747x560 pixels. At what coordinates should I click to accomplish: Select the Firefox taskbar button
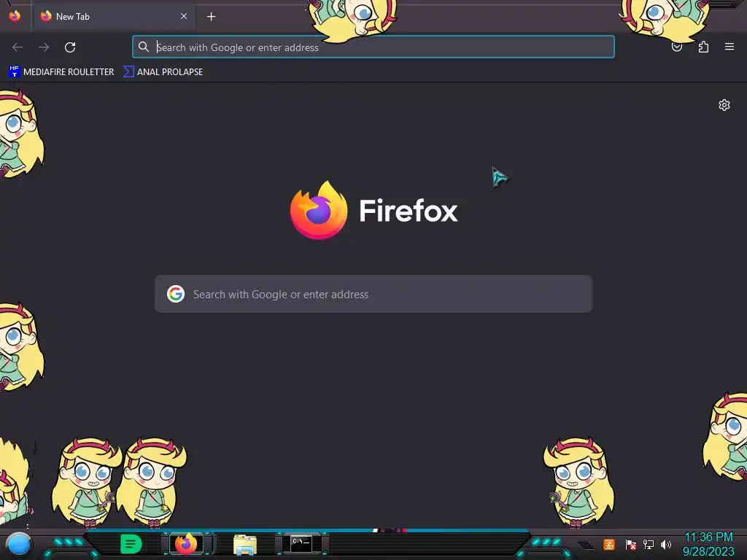186,544
